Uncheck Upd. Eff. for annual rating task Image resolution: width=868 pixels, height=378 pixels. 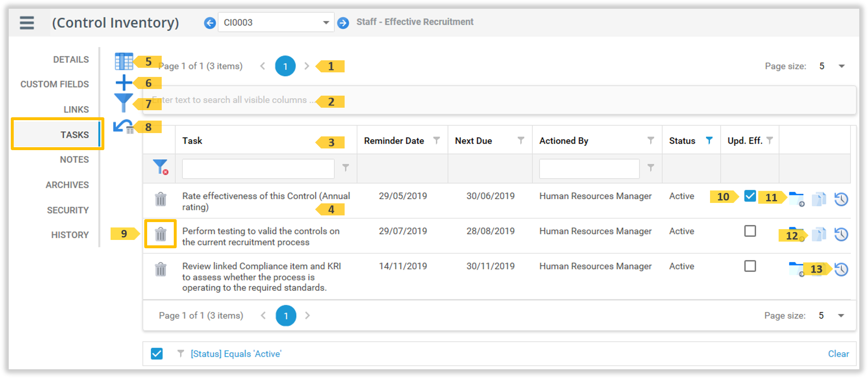[750, 196]
